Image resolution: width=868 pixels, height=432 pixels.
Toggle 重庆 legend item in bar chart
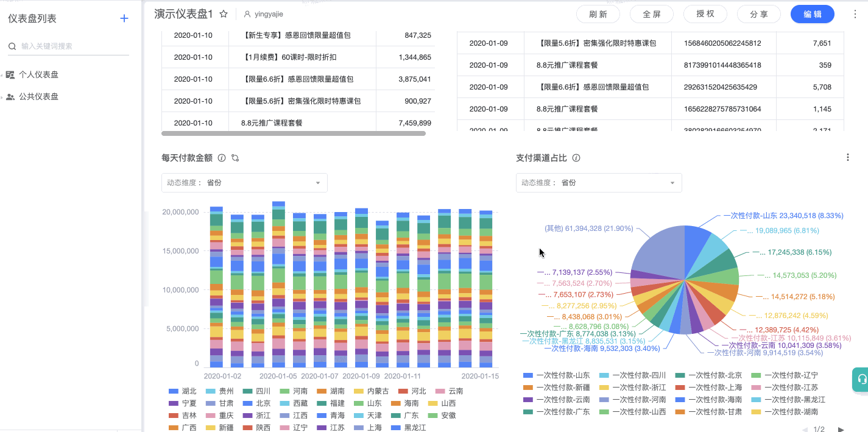219,416
